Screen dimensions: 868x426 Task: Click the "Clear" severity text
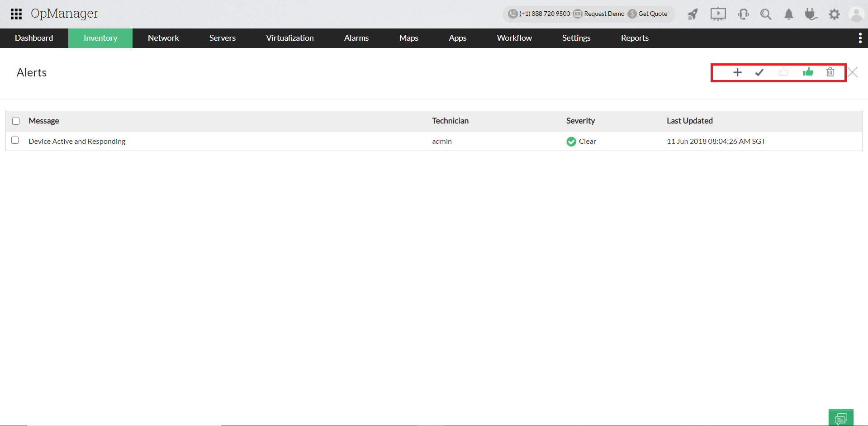click(588, 142)
